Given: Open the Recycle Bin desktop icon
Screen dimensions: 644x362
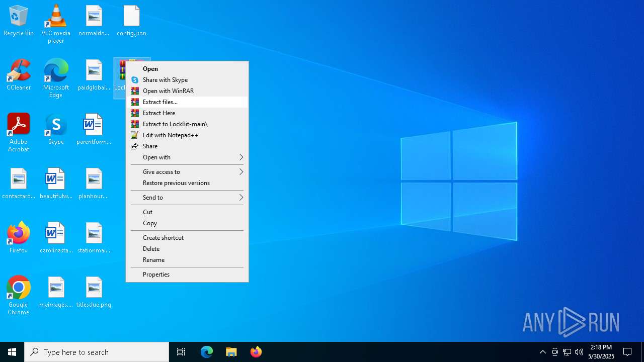Looking at the screenshot, I should (x=19, y=21).
